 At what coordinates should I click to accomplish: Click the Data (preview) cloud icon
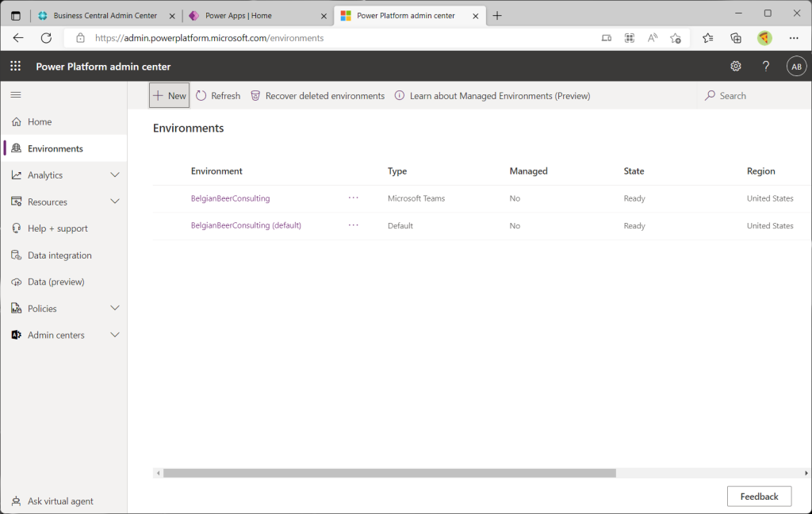[17, 282]
